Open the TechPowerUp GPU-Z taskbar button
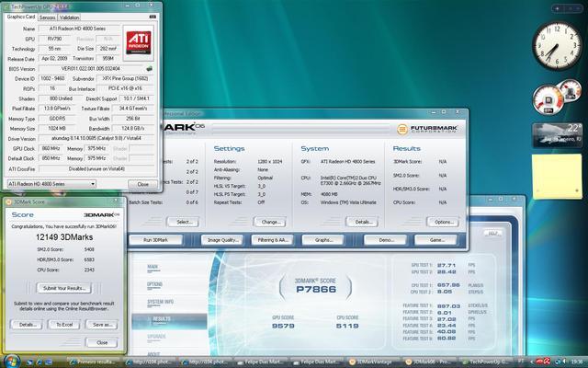 [486, 362]
